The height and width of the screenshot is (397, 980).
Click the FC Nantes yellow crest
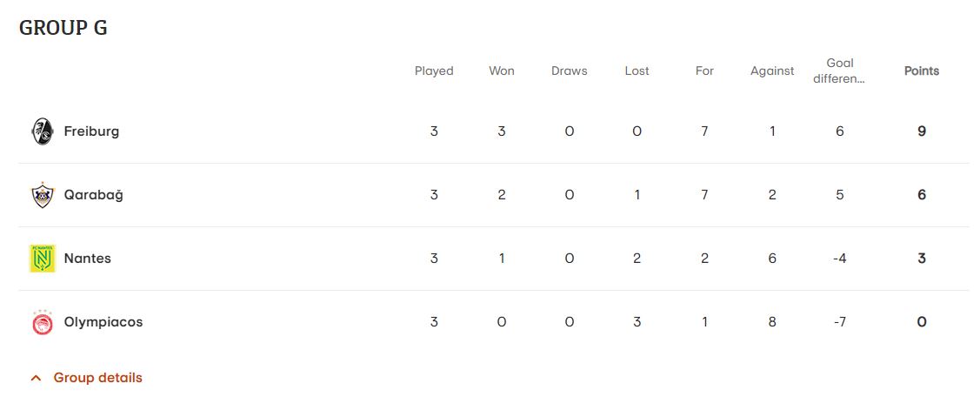tap(42, 259)
